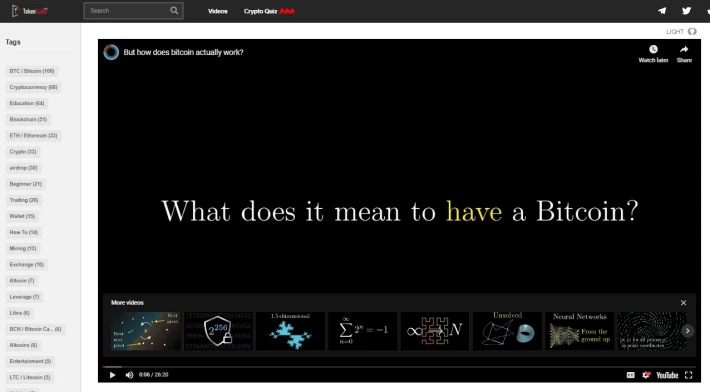Filter by the 'How To (14)' tag

pyautogui.click(x=24, y=232)
